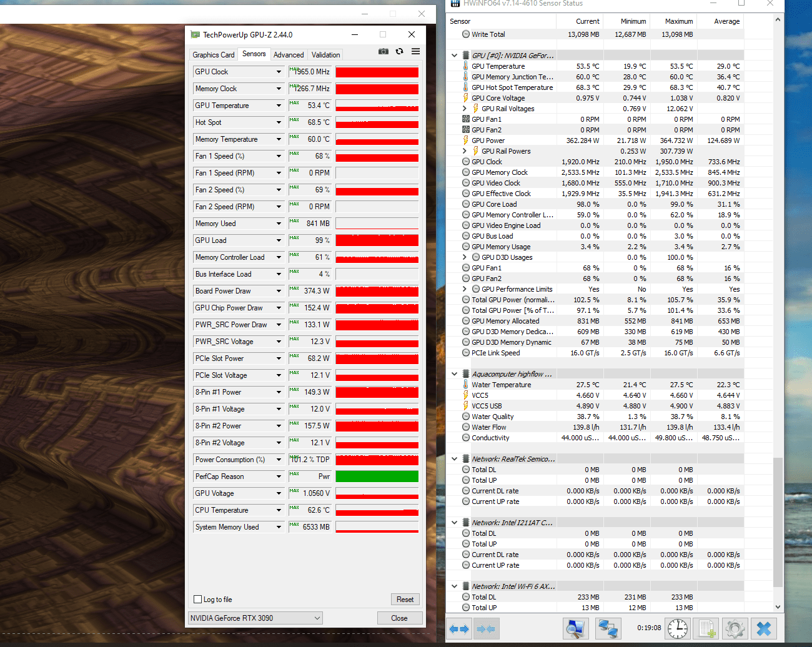Open the Advanced tab
This screenshot has width=812, height=647.
point(289,55)
